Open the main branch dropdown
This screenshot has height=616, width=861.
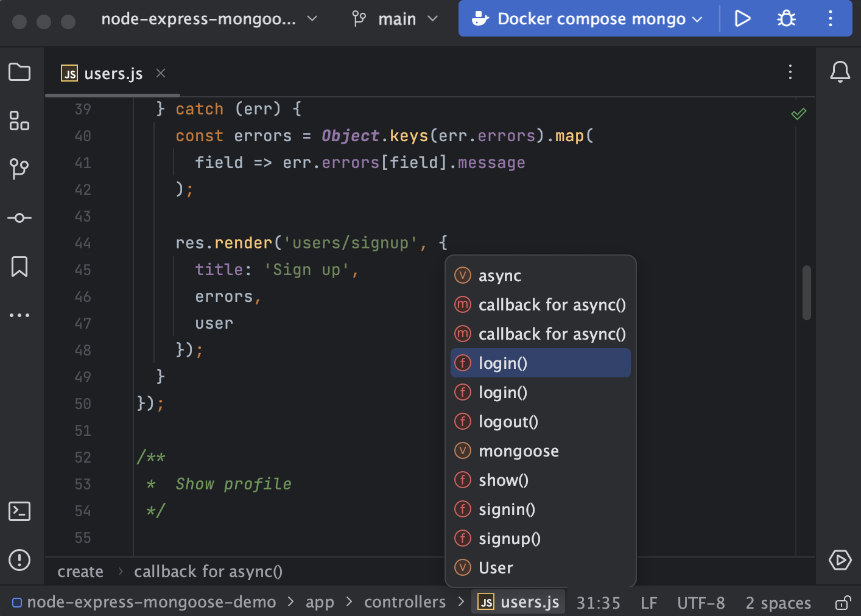pos(395,19)
